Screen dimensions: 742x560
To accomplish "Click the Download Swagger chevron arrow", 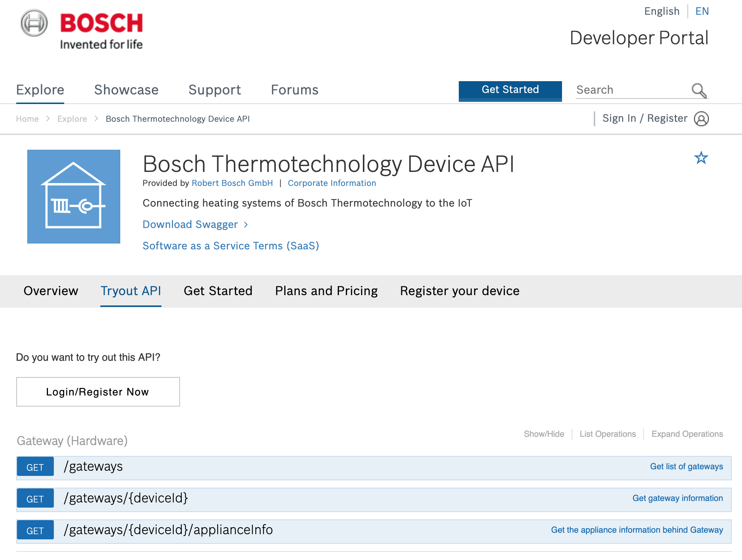I will [246, 225].
